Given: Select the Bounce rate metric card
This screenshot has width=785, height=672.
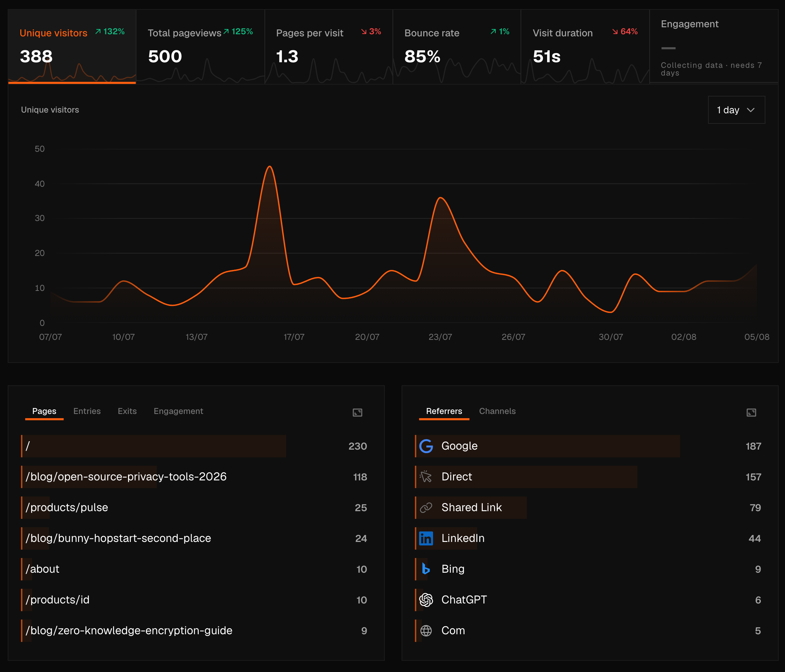Looking at the screenshot, I should [457, 47].
